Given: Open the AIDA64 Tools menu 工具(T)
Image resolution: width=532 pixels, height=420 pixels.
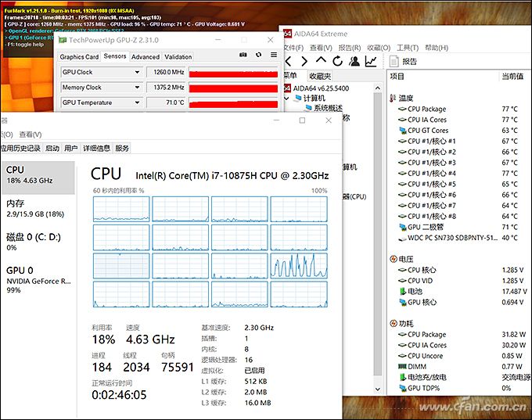Looking at the screenshot, I should point(408,48).
